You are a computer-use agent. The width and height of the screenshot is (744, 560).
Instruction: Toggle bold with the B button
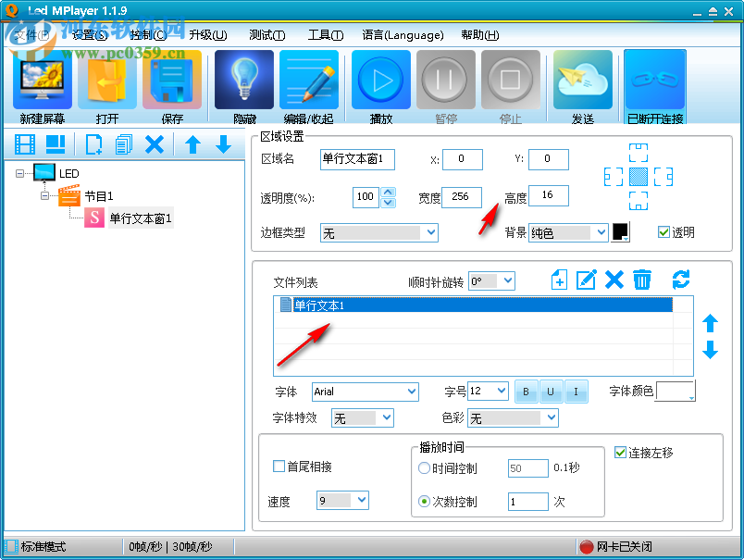pos(526,392)
